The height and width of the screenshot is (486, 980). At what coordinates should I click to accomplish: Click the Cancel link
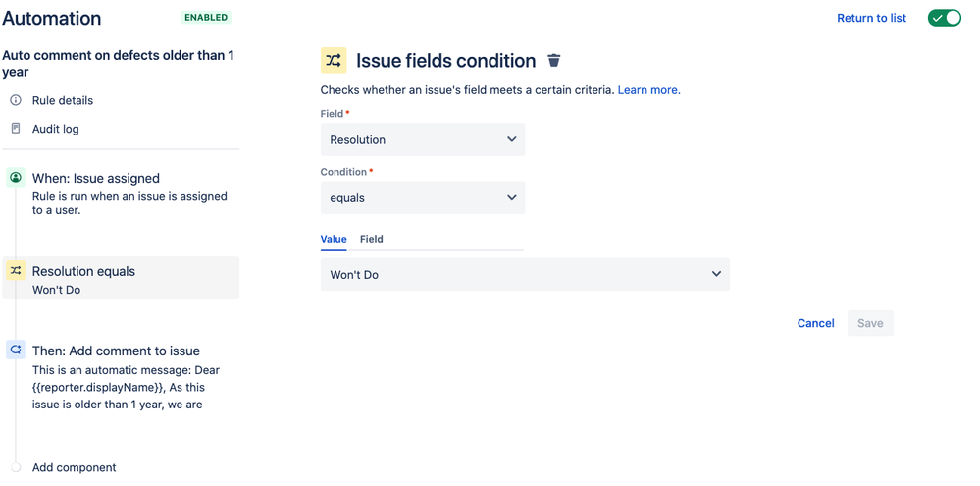(815, 323)
